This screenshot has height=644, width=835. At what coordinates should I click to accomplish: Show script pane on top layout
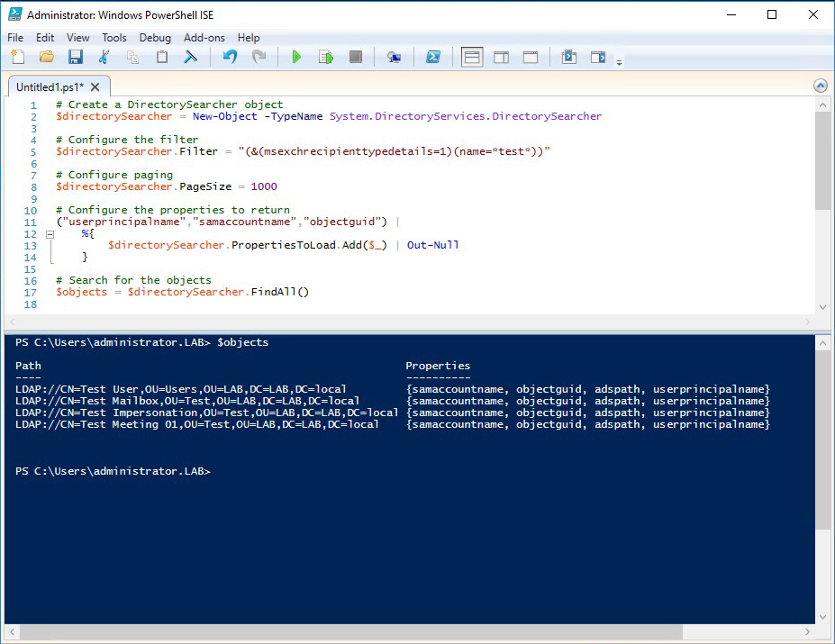pyautogui.click(x=472, y=57)
